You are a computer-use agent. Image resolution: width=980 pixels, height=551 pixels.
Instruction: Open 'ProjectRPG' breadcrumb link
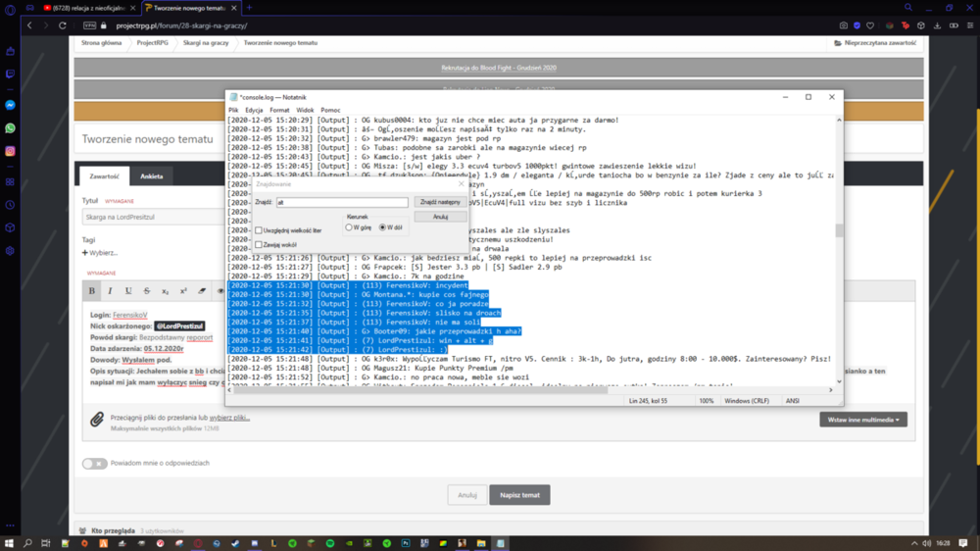pyautogui.click(x=153, y=43)
